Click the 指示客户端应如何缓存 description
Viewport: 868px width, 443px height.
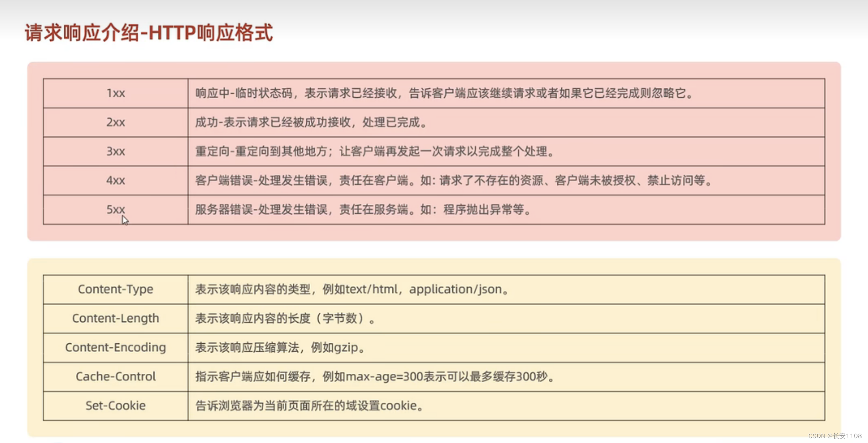(x=375, y=377)
